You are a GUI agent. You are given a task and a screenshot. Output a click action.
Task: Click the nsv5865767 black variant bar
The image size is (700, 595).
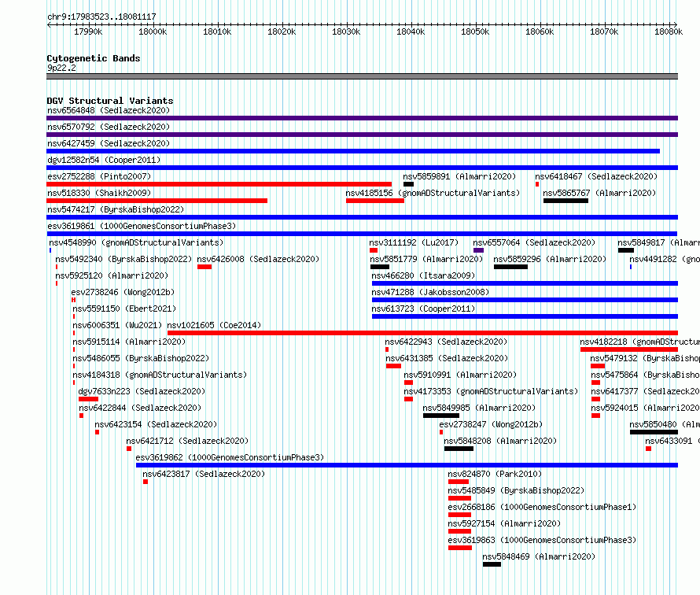click(x=566, y=201)
